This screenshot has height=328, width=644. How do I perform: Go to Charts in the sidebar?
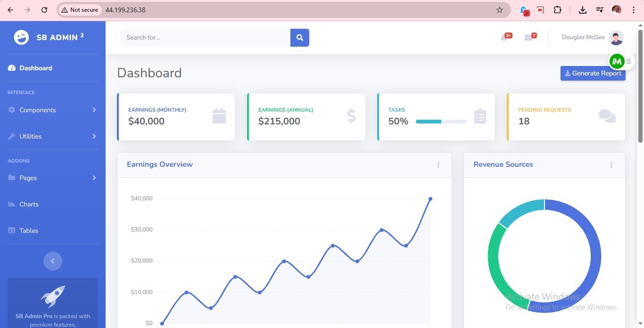(53, 204)
